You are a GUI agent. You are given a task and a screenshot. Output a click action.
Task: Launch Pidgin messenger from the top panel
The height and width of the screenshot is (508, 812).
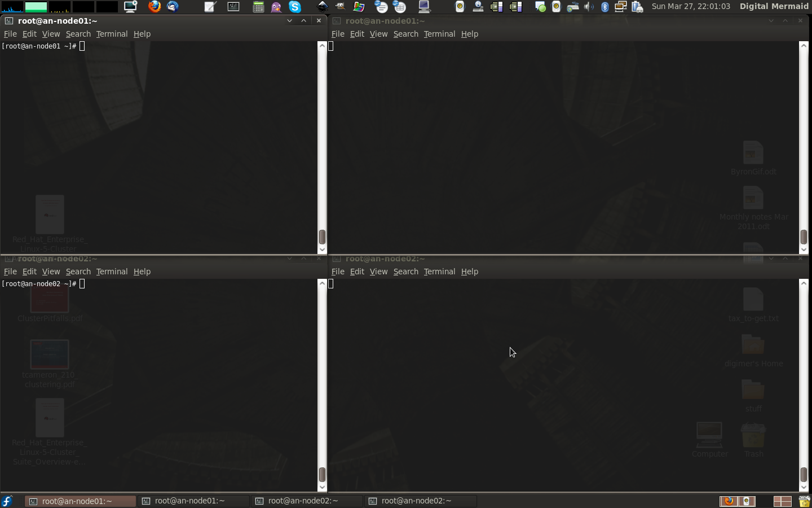click(x=276, y=7)
